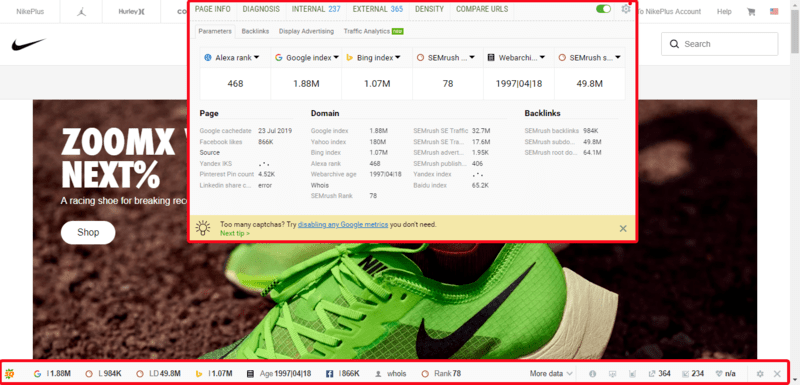The image size is (800, 385).
Task: Select the Parameters sub-tab
Action: pyautogui.click(x=215, y=31)
